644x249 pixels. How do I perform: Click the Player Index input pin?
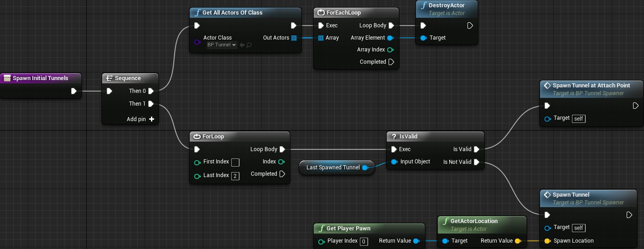[321, 242]
